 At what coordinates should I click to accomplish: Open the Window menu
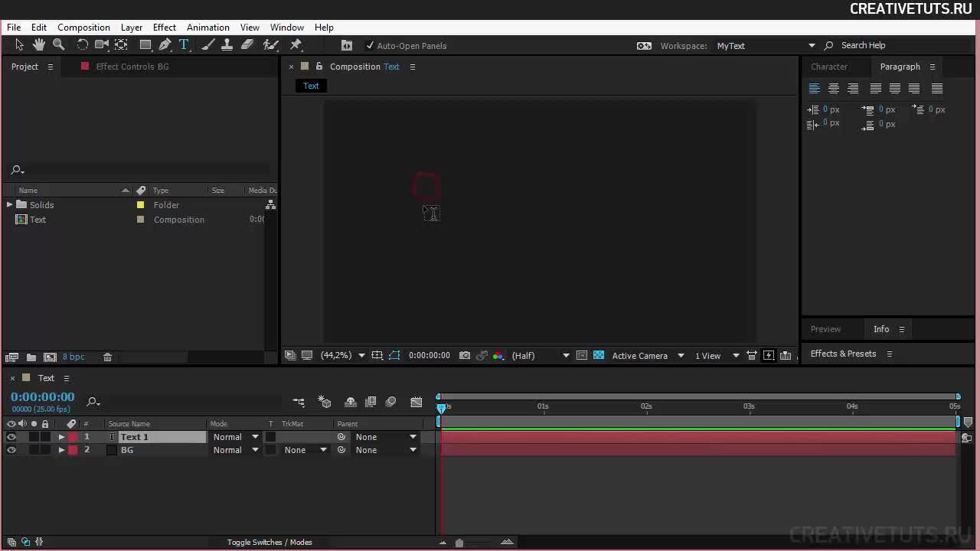[x=287, y=28]
